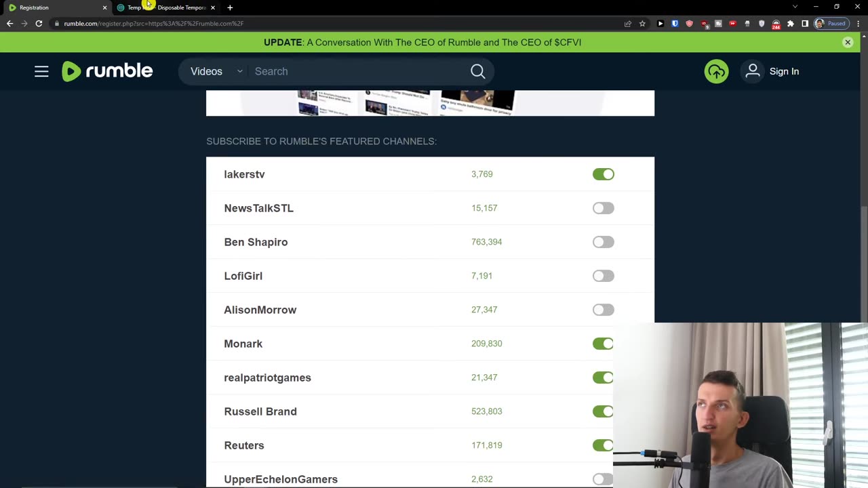Click the AlisonMorrow channel name

260,310
